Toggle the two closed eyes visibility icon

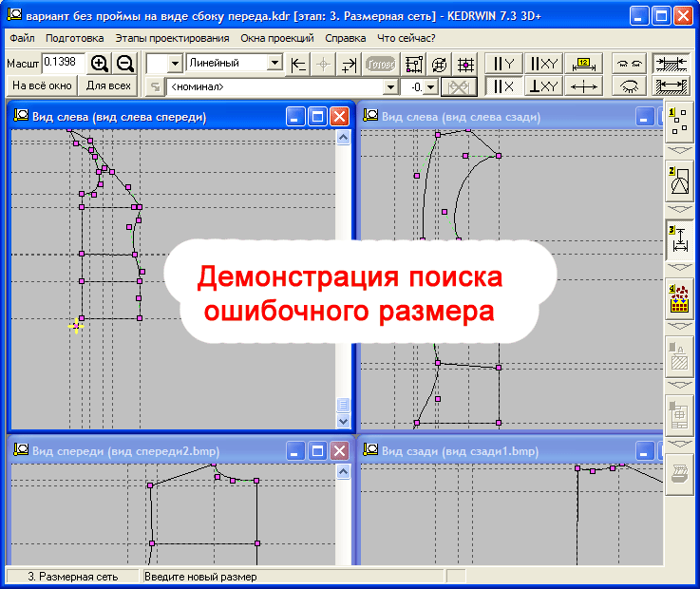point(630,64)
